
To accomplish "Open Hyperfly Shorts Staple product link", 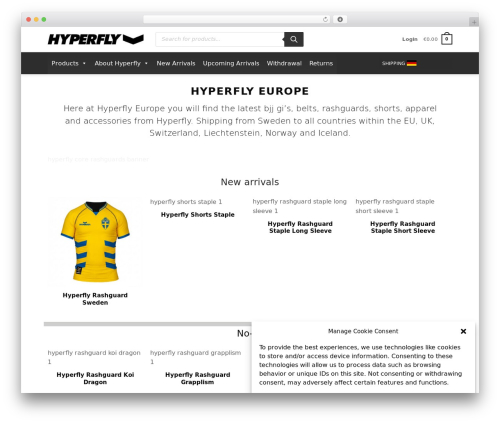I will tap(198, 215).
